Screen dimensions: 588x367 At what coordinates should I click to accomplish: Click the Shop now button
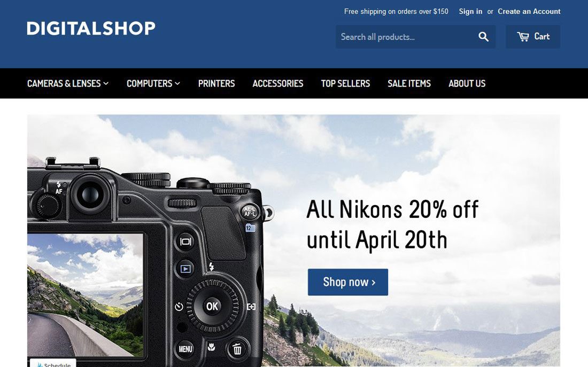click(x=348, y=282)
